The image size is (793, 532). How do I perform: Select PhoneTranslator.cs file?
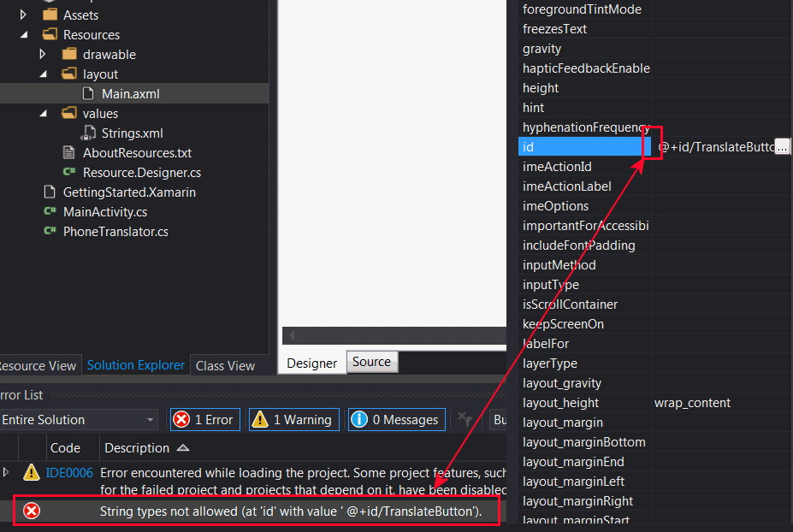[x=115, y=232]
